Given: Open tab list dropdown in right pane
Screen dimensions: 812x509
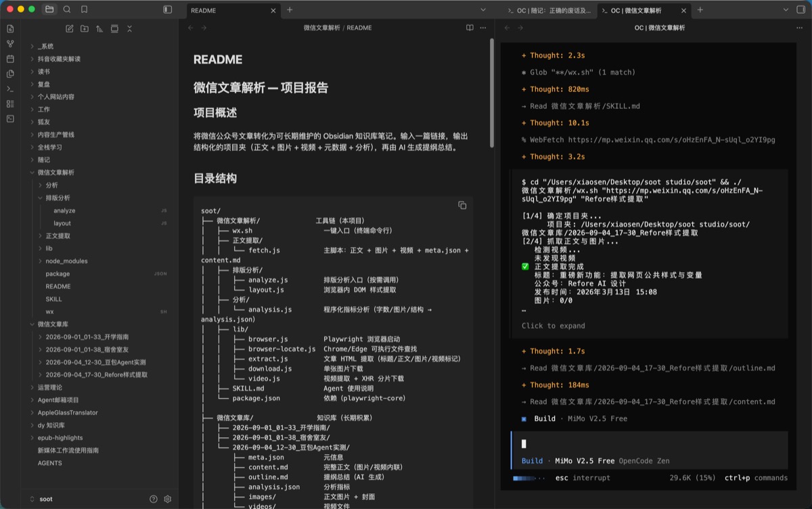Looking at the screenshot, I should click(785, 9).
